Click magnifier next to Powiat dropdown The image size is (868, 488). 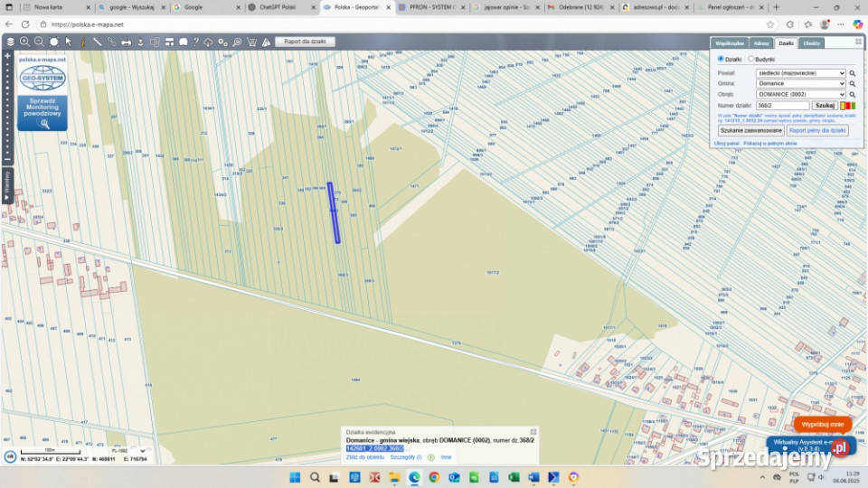point(852,73)
